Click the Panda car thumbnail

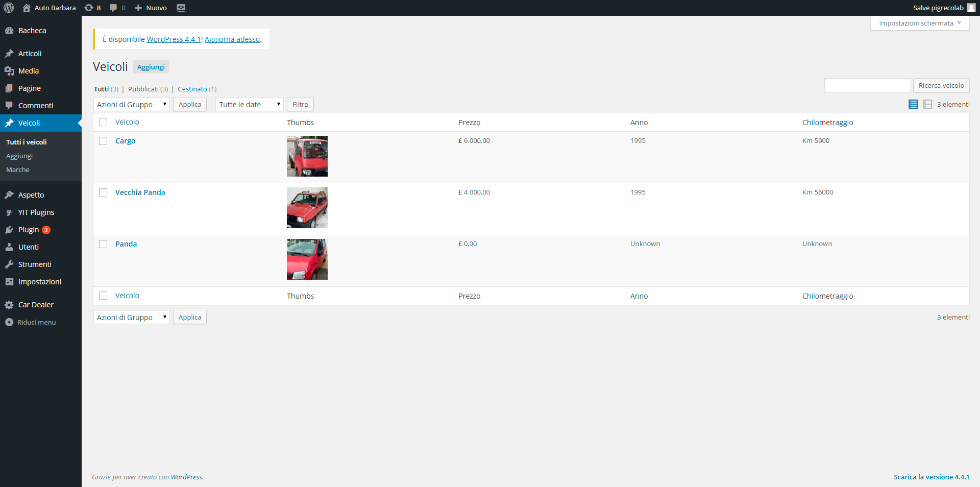click(307, 259)
